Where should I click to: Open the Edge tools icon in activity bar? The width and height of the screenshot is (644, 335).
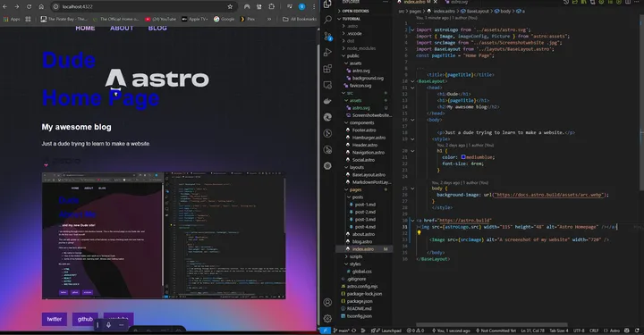[x=327, y=117]
